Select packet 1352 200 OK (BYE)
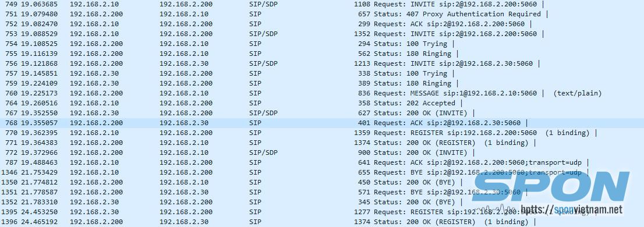Image resolution: width=644 pixels, height=227 pixels. coord(322,201)
